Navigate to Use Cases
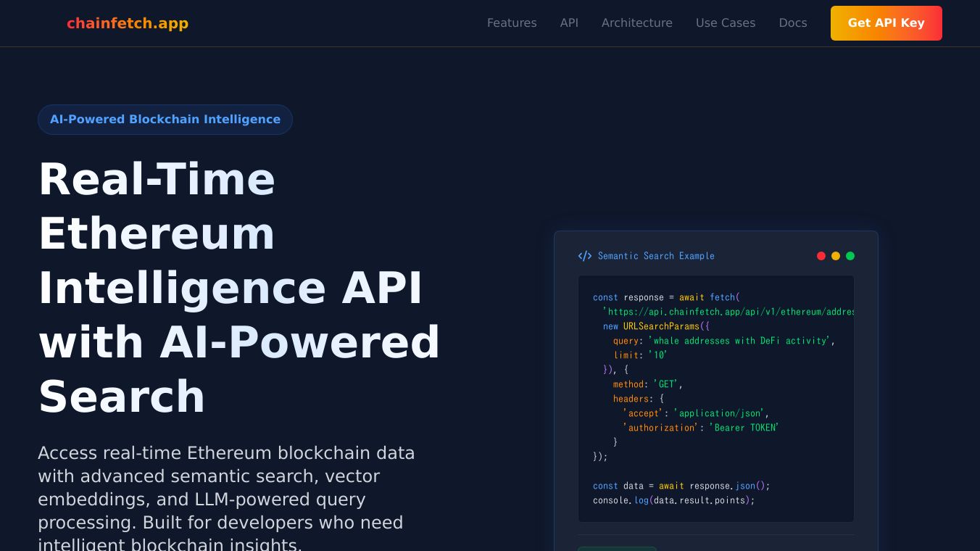The image size is (980, 551). point(726,23)
